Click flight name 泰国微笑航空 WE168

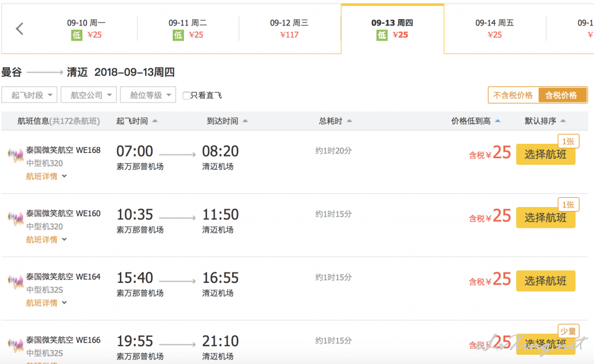point(63,150)
